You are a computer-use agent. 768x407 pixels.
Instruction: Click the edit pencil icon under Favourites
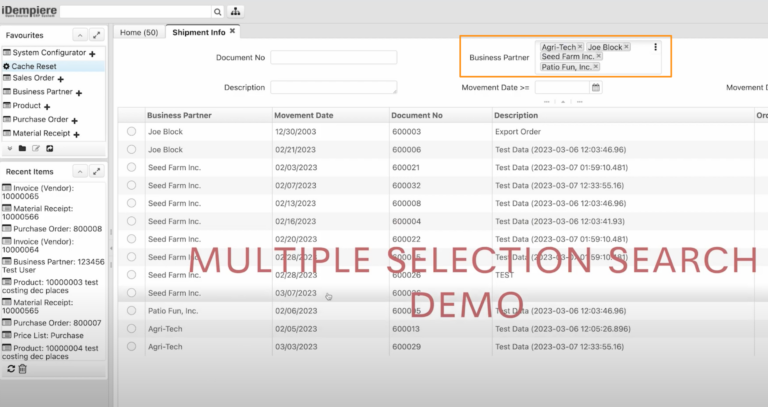[x=36, y=148]
